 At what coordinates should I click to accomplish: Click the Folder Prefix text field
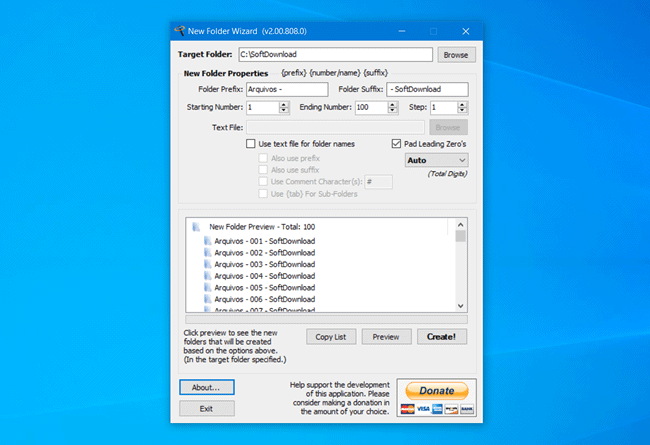point(286,89)
